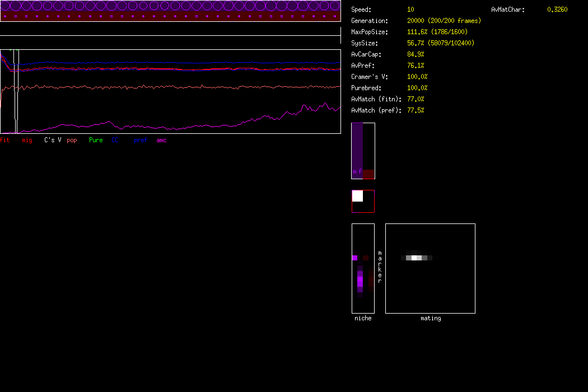Click the AvMatChar value 0.3260
The width and height of the screenshot is (588, 392).
[x=557, y=10]
